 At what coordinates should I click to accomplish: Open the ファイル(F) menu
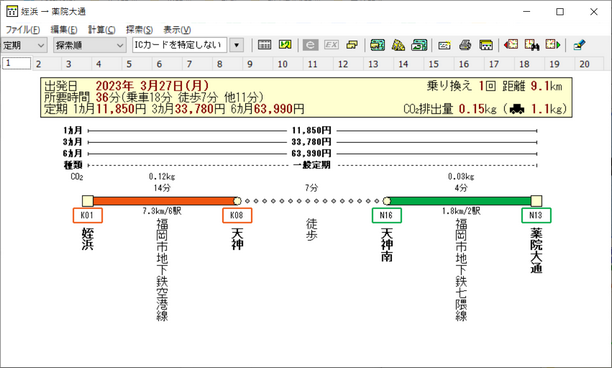(23, 30)
